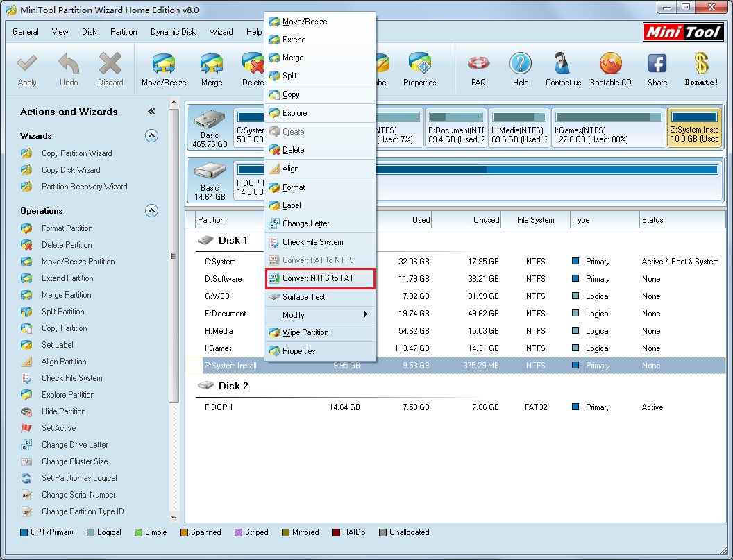
Task: Click the Properties toolbar icon
Action: click(419, 68)
